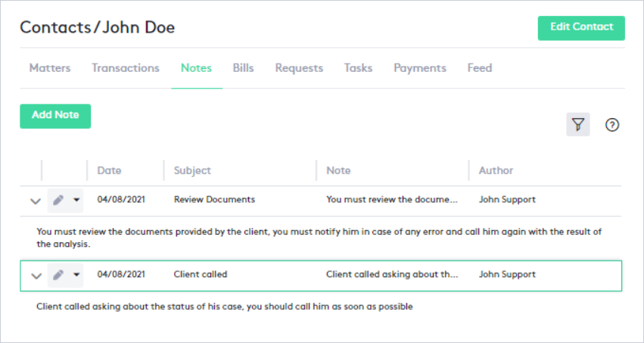Image resolution: width=644 pixels, height=343 pixels.
Task: Click the Edit Contact button
Action: coord(581,27)
